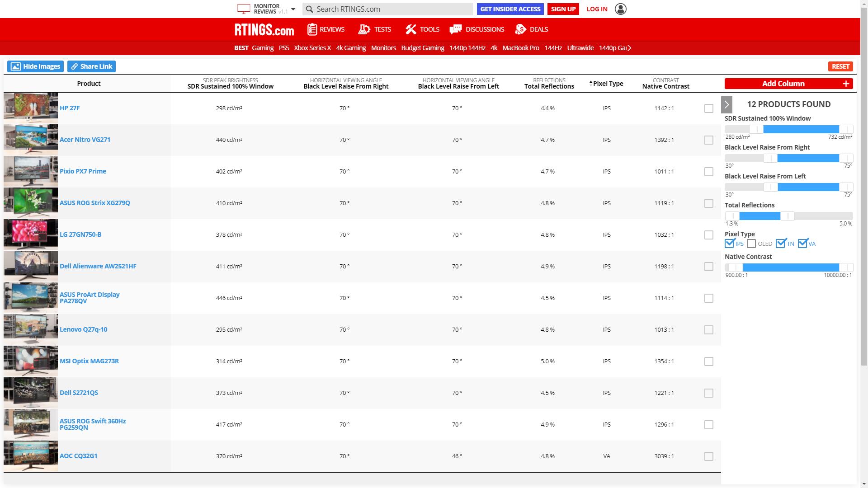
Task: Open Acer Nitro VG271 thumbnail image
Action: tap(31, 140)
